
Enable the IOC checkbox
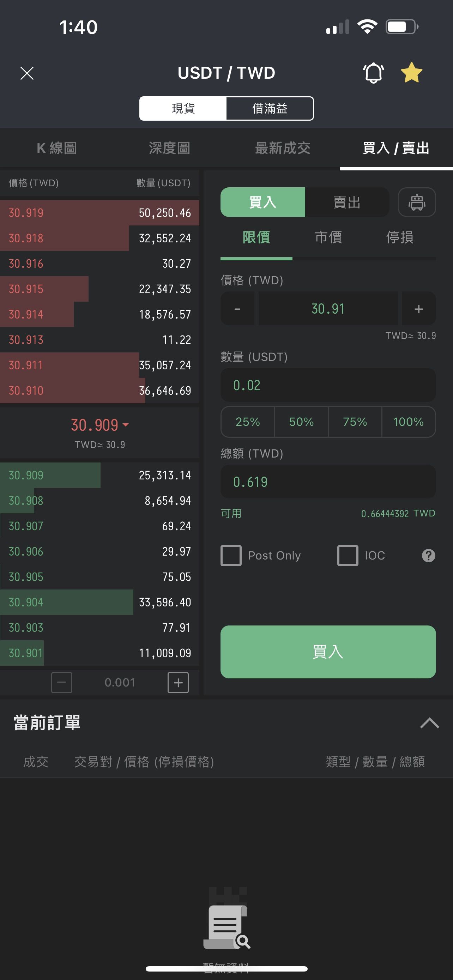click(348, 555)
